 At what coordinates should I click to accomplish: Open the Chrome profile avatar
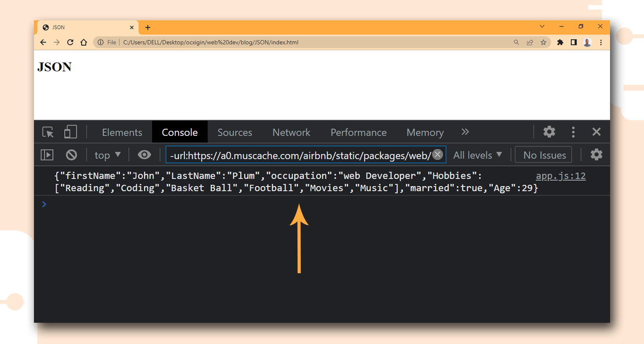[587, 42]
